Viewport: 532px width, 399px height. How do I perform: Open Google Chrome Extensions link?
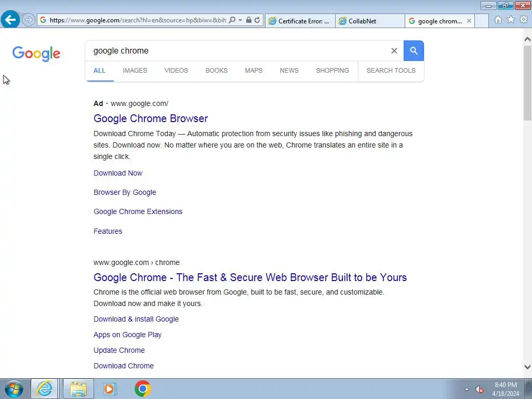click(138, 212)
